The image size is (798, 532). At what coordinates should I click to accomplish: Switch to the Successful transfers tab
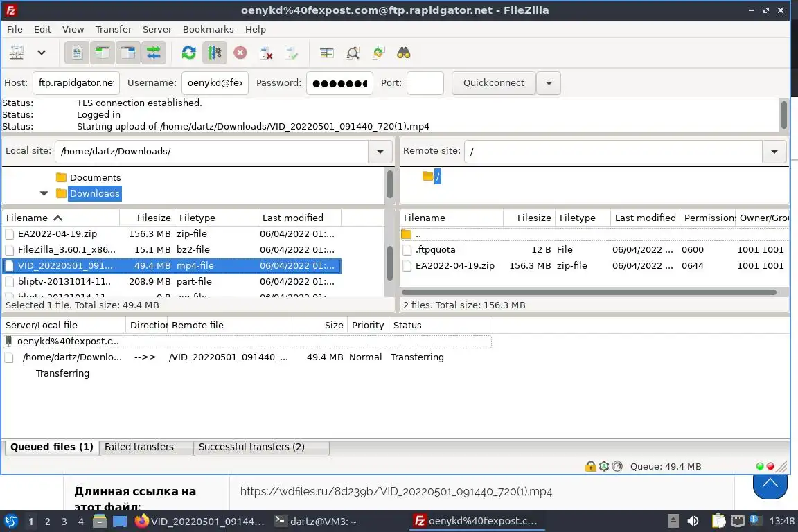261,447
